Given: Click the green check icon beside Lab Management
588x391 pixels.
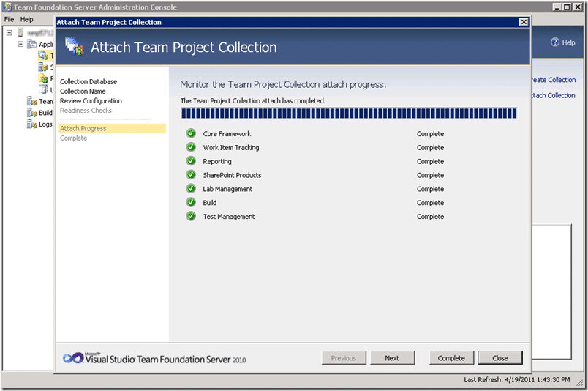Looking at the screenshot, I should (191, 189).
